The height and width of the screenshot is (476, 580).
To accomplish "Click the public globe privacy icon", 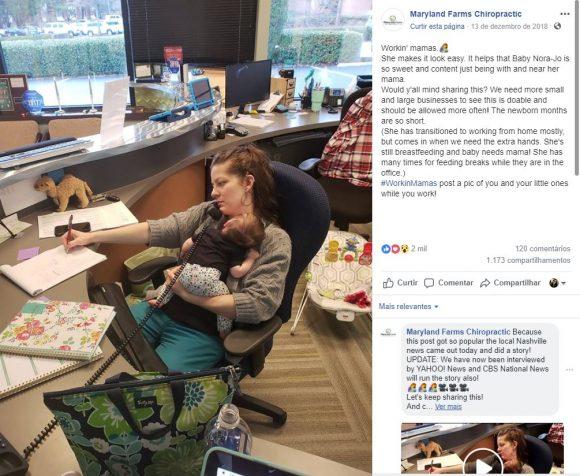I will [x=557, y=26].
